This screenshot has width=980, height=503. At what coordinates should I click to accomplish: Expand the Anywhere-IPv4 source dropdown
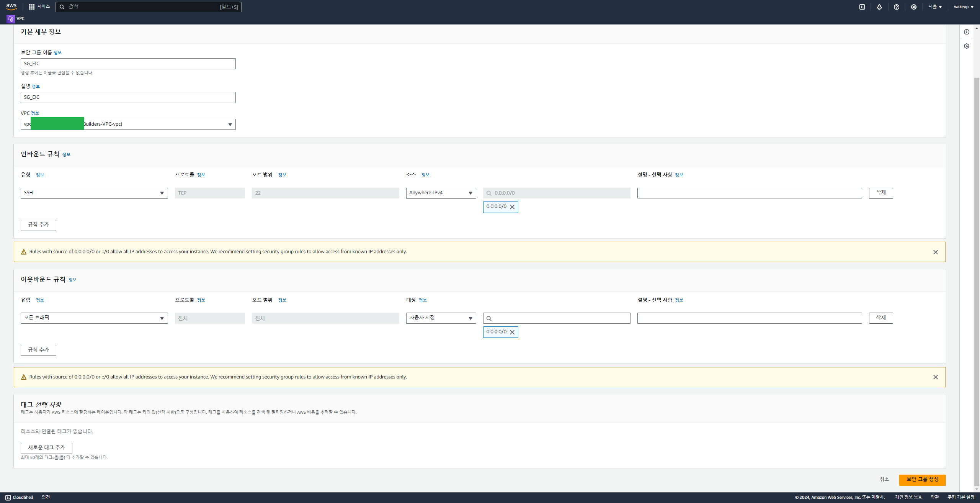441,193
